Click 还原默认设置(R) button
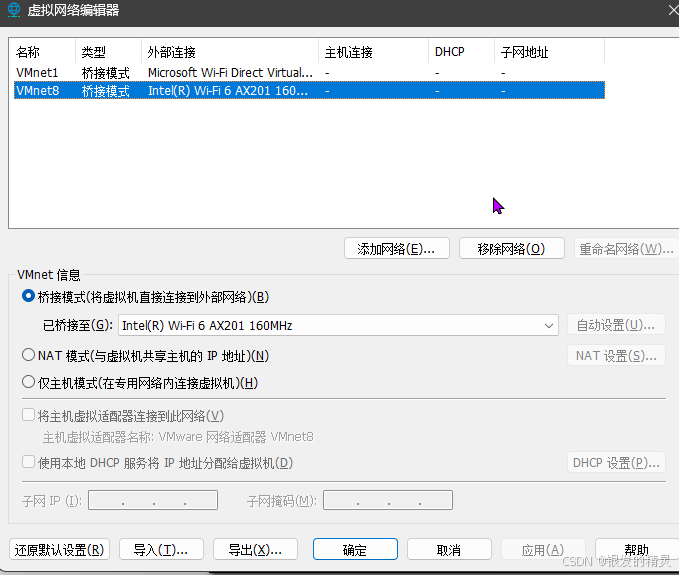 [x=59, y=549]
